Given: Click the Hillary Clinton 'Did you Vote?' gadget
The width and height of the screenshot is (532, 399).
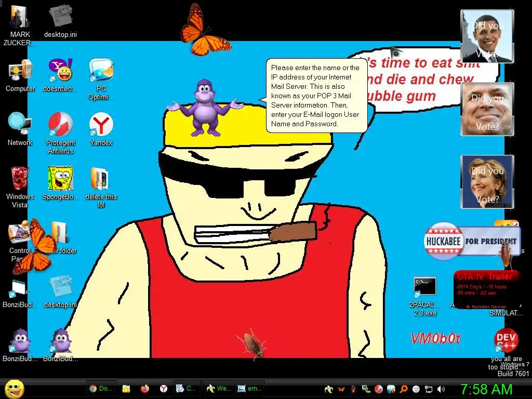Looking at the screenshot, I should pyautogui.click(x=487, y=181).
